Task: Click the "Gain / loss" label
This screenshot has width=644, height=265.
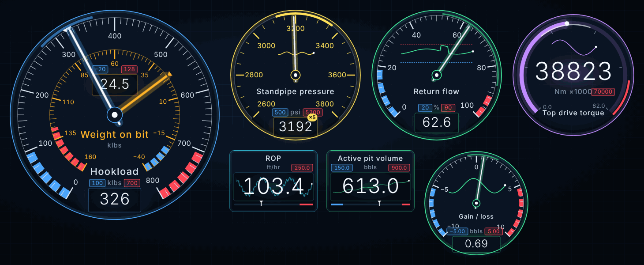Action: [476, 216]
